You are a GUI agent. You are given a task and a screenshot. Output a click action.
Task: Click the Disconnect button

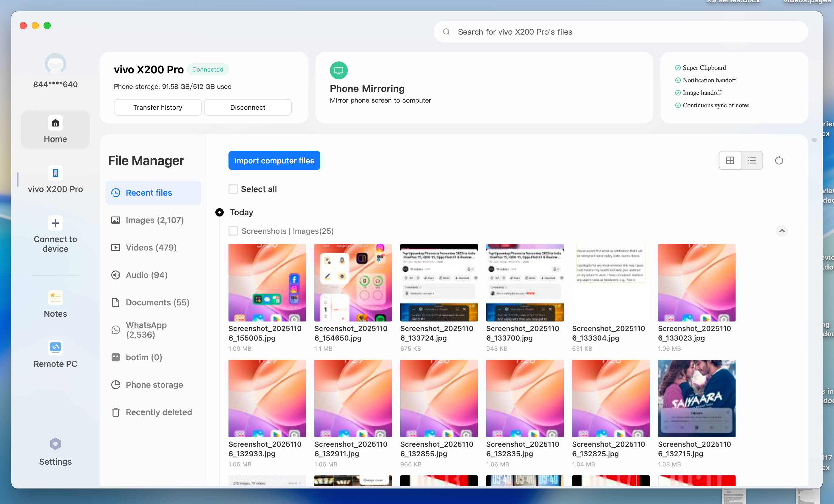(247, 107)
